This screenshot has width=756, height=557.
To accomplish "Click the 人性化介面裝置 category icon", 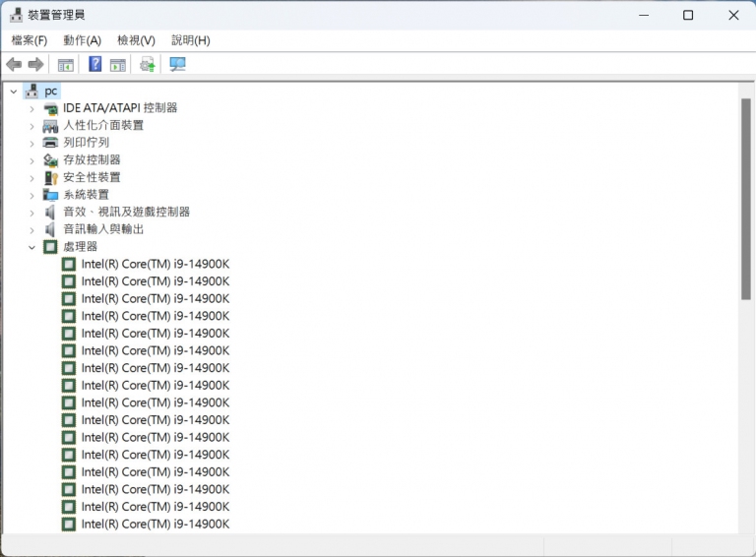I will [x=50, y=126].
